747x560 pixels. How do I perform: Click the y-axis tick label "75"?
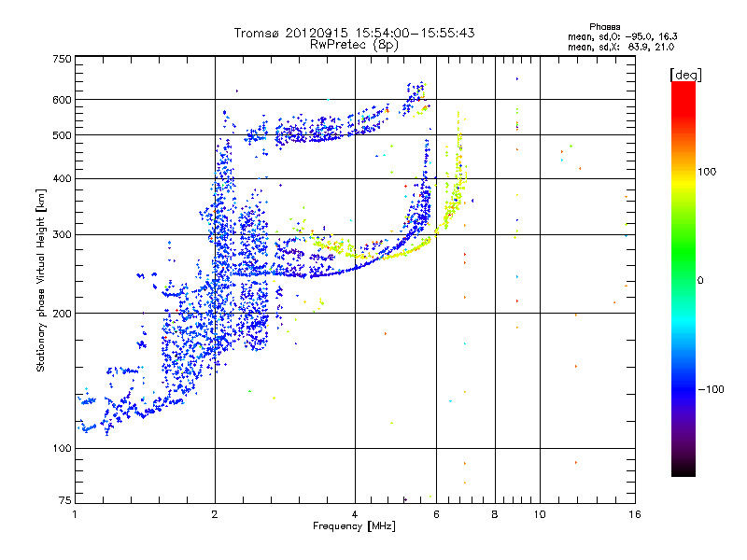[x=65, y=500]
